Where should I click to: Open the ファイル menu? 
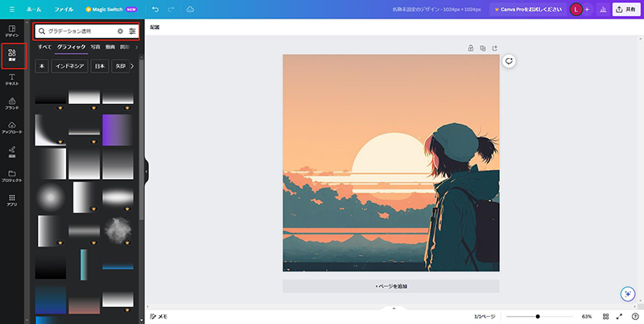click(x=64, y=9)
